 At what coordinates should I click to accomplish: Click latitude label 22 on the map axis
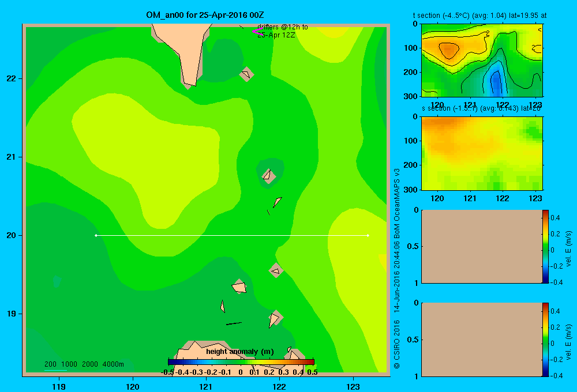click(12, 79)
